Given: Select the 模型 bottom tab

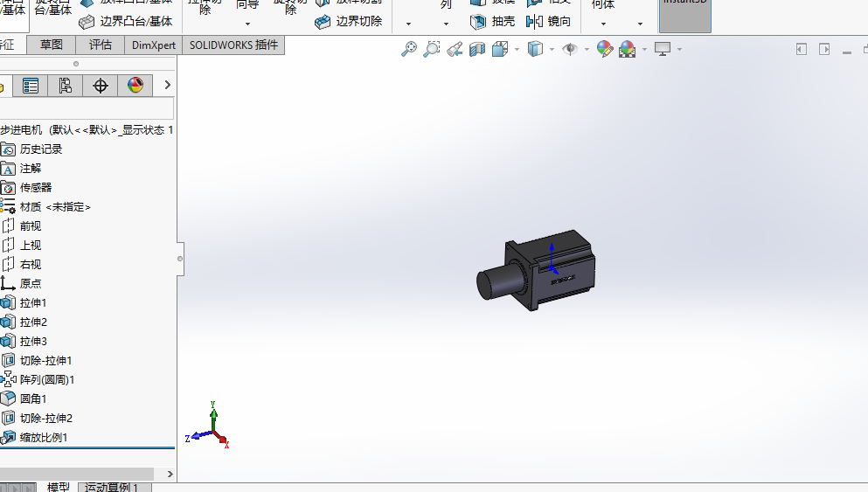Looking at the screenshot, I should pos(58,487).
